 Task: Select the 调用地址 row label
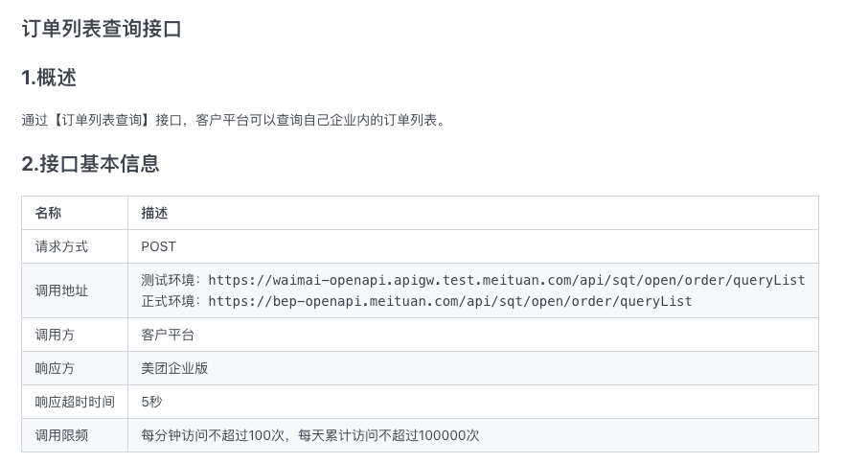pos(61,290)
